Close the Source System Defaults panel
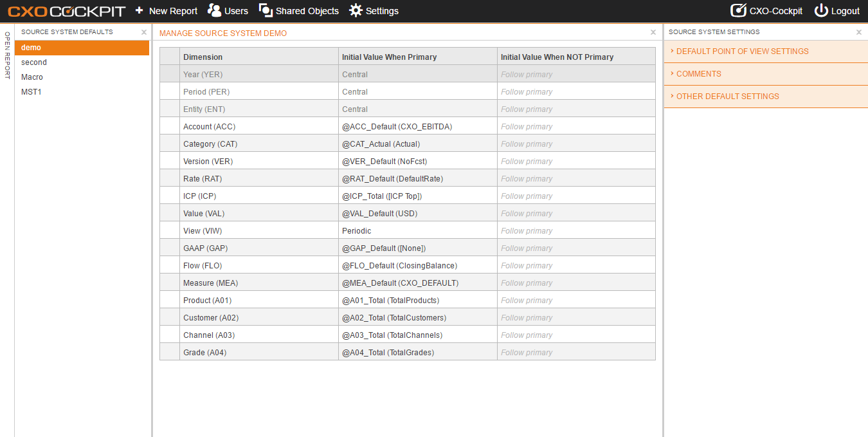The height and width of the screenshot is (437, 868). (144, 32)
